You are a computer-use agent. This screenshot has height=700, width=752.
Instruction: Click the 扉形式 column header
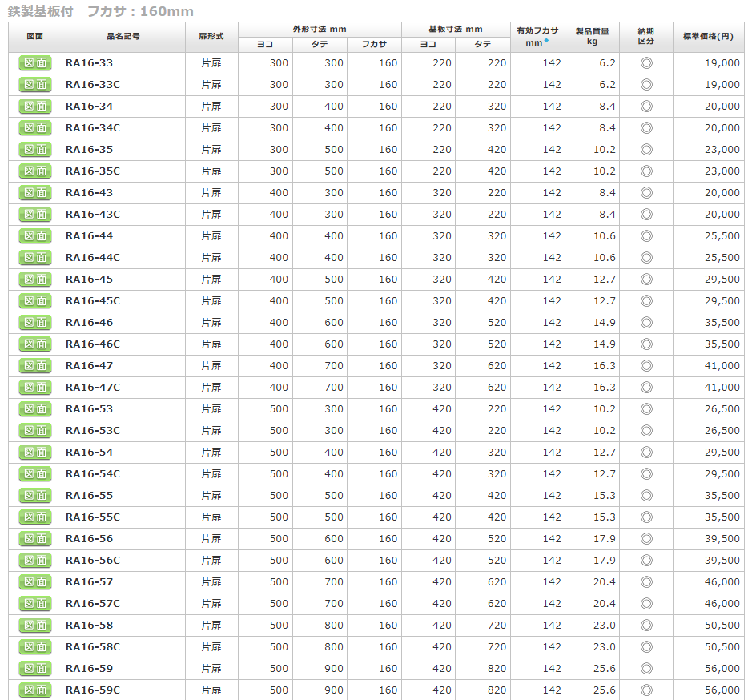tap(211, 37)
